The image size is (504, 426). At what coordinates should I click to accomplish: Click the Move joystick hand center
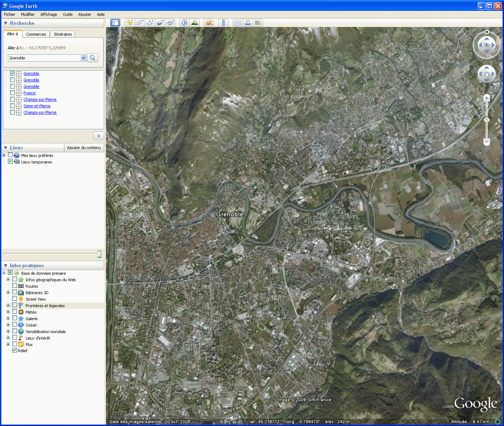(x=487, y=74)
